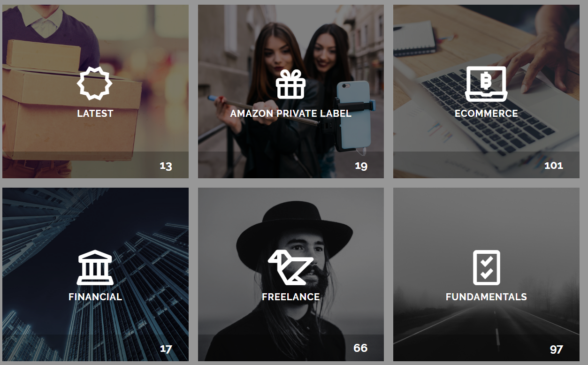Click the 19 post count on Amazon tile
The width and height of the screenshot is (588, 365).
pyautogui.click(x=361, y=166)
